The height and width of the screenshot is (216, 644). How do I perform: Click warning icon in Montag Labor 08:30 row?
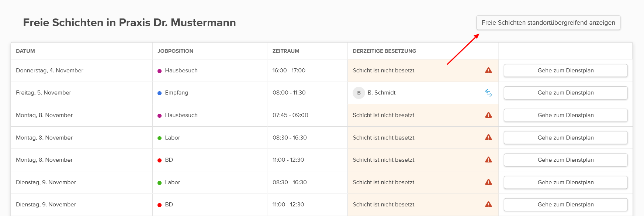(x=488, y=137)
